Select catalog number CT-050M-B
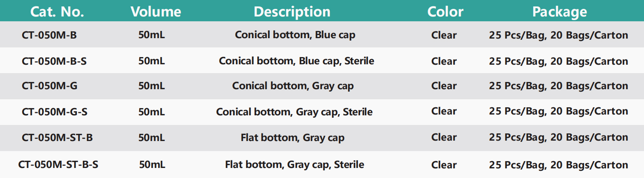644x178 pixels. (x=49, y=35)
